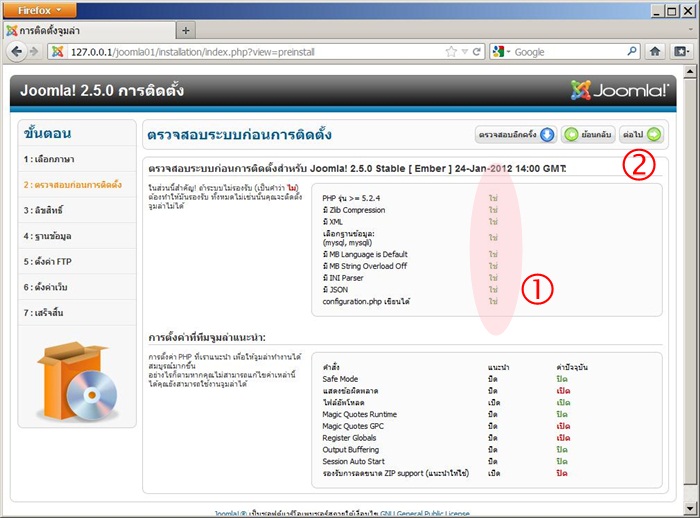Click the Google search input field
This screenshot has width=700, height=518.
click(569, 52)
